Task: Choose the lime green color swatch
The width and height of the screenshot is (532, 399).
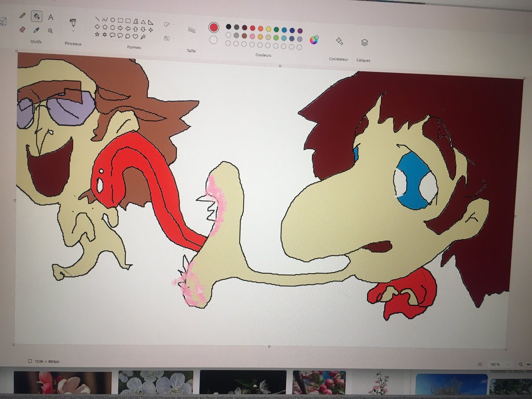Action: point(276,38)
